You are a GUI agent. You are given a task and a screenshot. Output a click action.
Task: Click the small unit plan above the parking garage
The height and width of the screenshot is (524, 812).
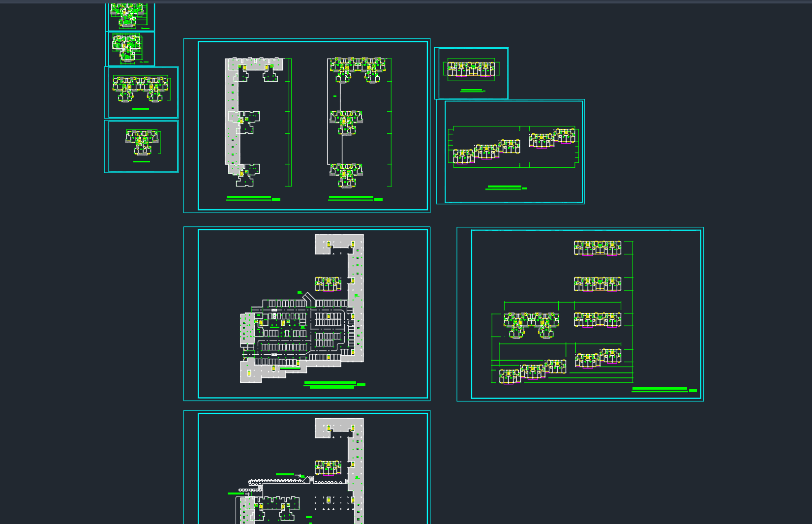click(x=328, y=283)
